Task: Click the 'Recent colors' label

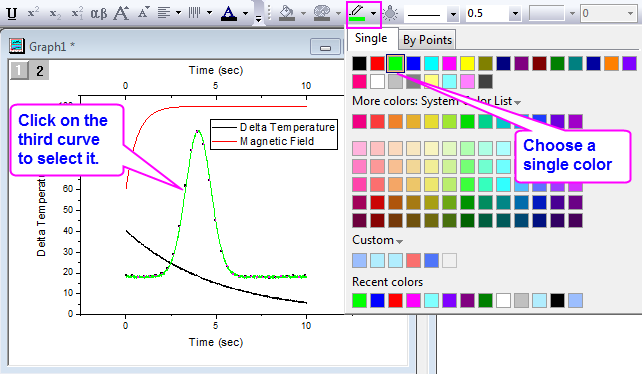Action: click(x=387, y=282)
